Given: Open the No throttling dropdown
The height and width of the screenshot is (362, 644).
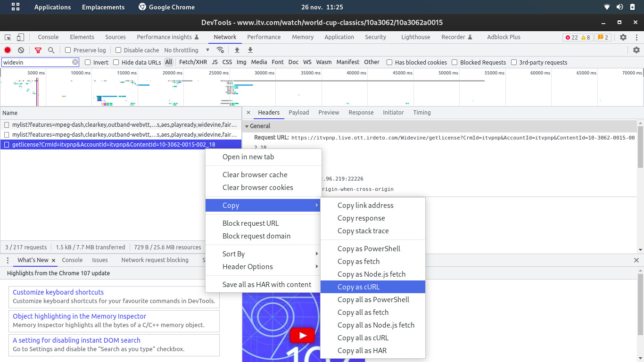Looking at the screenshot, I should click(x=187, y=50).
